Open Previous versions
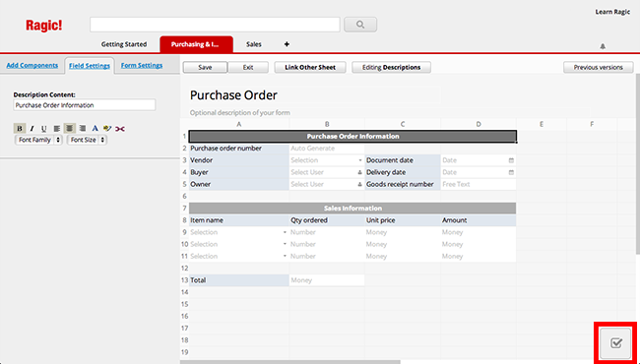Image resolution: width=640 pixels, height=364 pixels. (x=599, y=67)
